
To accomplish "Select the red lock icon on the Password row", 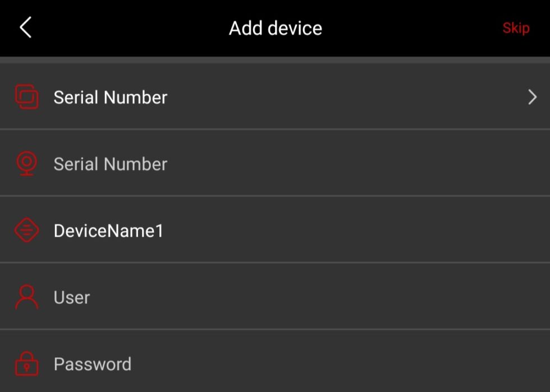I will tap(27, 363).
